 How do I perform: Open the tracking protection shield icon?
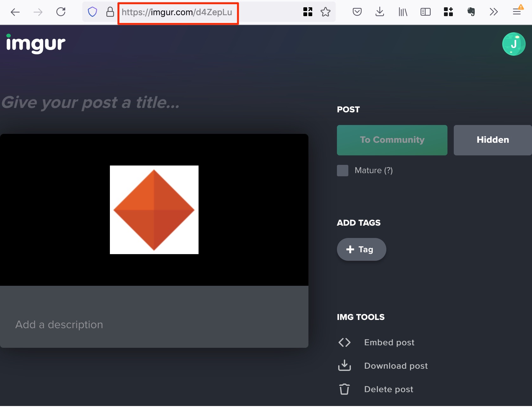point(92,12)
